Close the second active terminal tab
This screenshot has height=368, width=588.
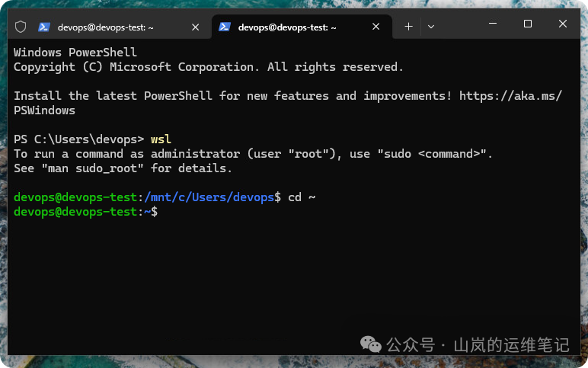pyautogui.click(x=375, y=27)
